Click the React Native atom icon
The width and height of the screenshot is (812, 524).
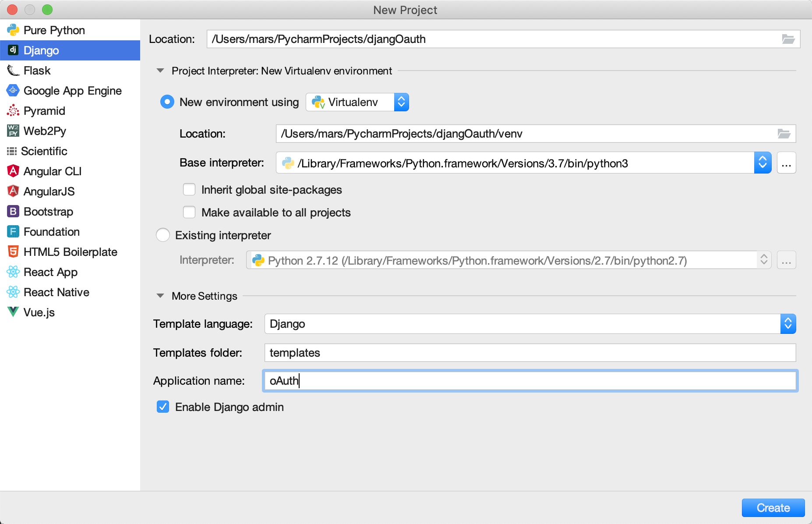tap(13, 292)
